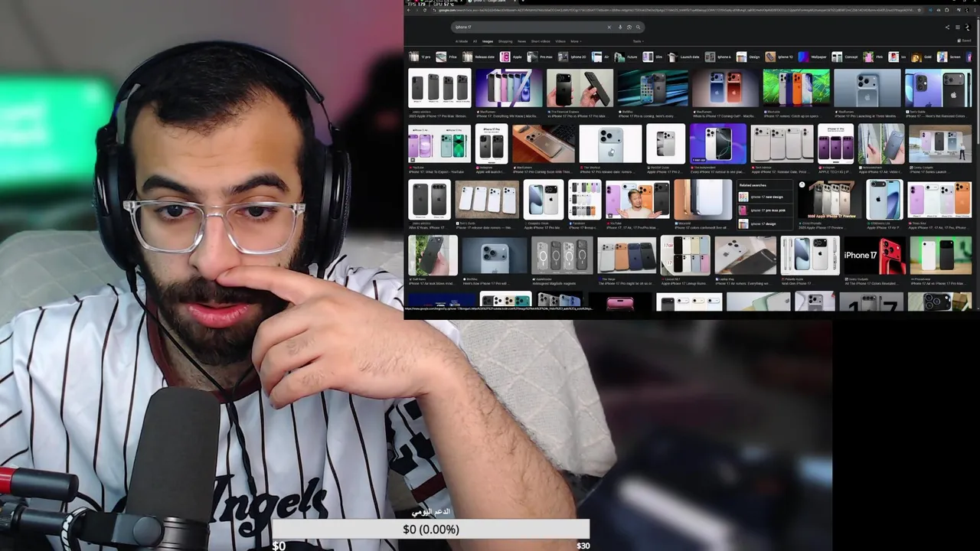Start voice search with microphone icon
Image resolution: width=980 pixels, height=551 pixels.
pos(620,27)
